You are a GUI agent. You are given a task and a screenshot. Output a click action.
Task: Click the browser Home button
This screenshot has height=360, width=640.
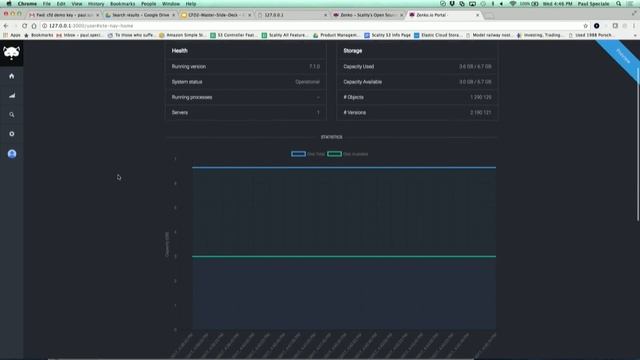pos(34,26)
